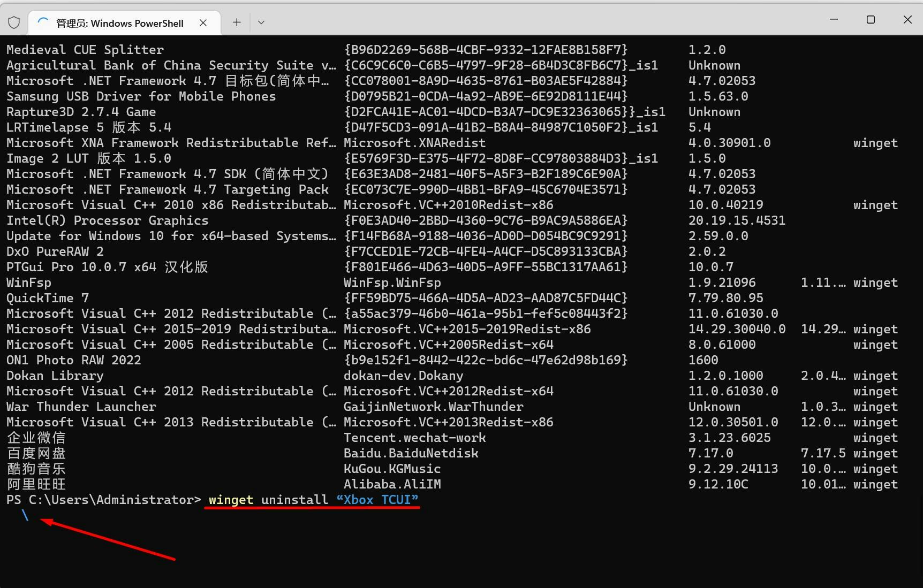Click 'QuickTime 7' entry

[48, 298]
